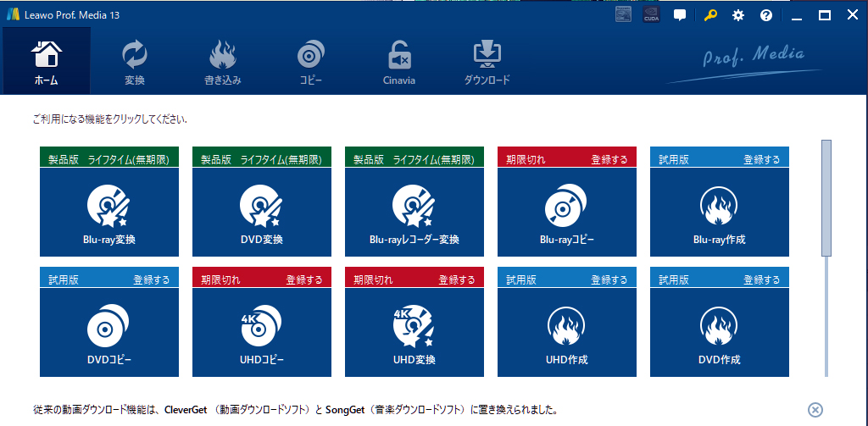
Task: Launch the UHDコピー 4K disc icon
Action: (x=262, y=326)
